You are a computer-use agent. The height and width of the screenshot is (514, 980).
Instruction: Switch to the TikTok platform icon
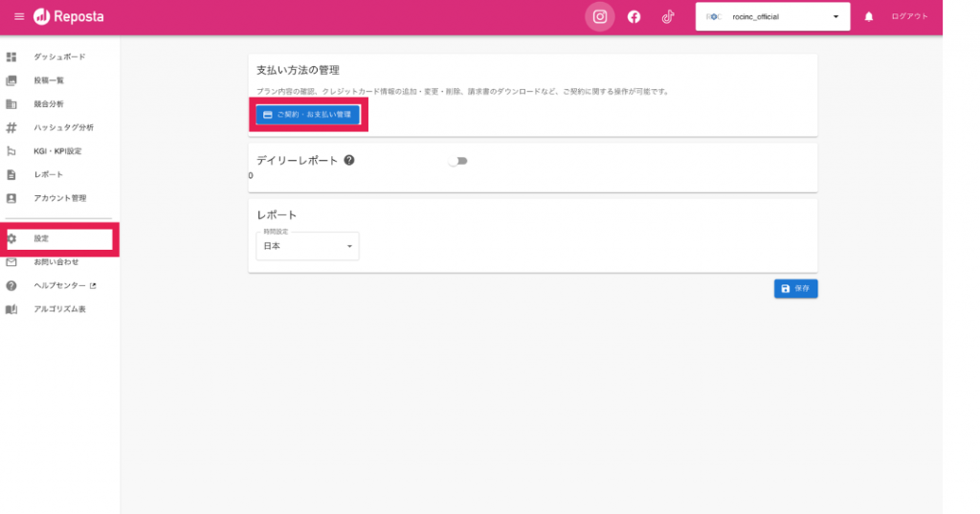668,17
